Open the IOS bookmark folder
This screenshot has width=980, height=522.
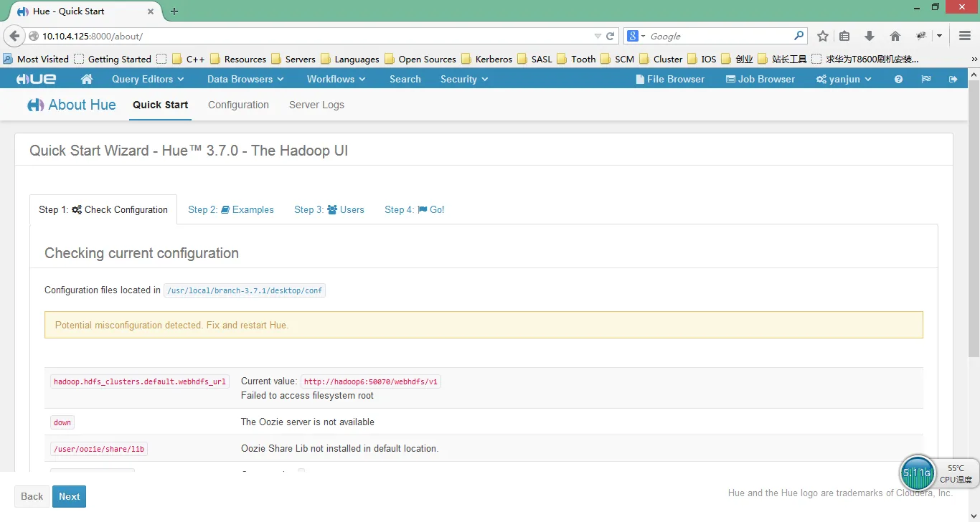point(702,59)
